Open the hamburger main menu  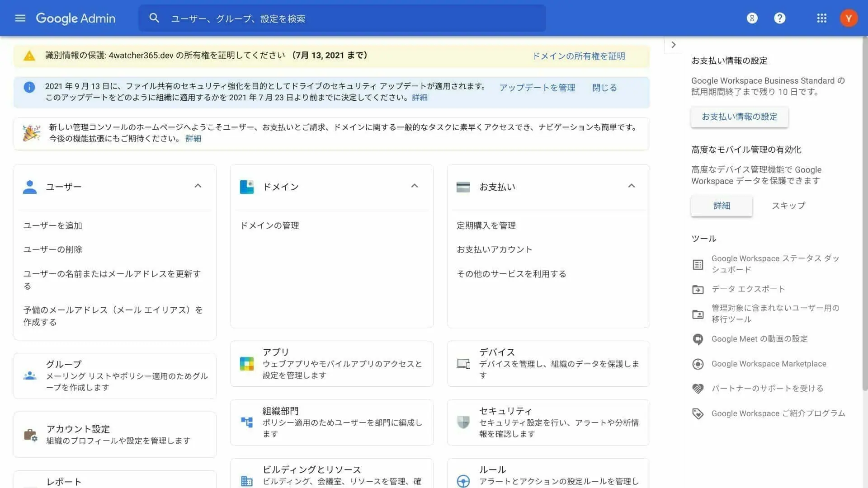tap(20, 18)
